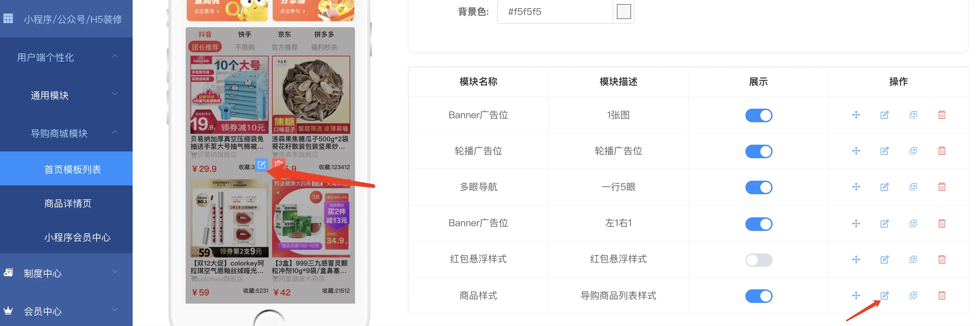Copy the 红包悬浮样式 module
Screen dimensions: 980x326
click(913, 259)
